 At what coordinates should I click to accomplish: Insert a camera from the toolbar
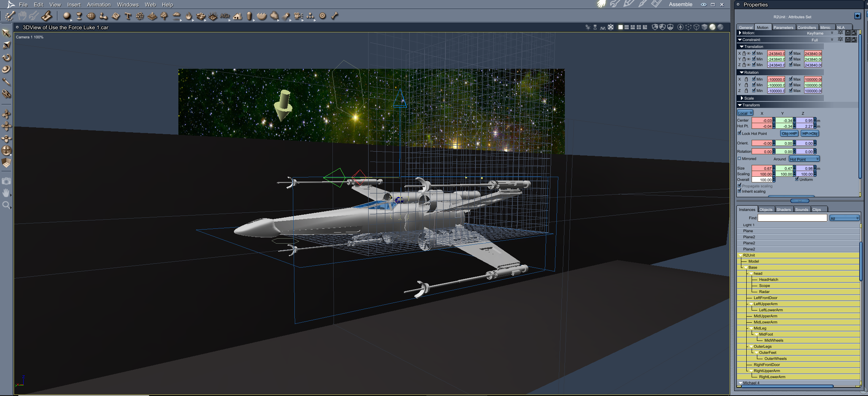tap(299, 16)
